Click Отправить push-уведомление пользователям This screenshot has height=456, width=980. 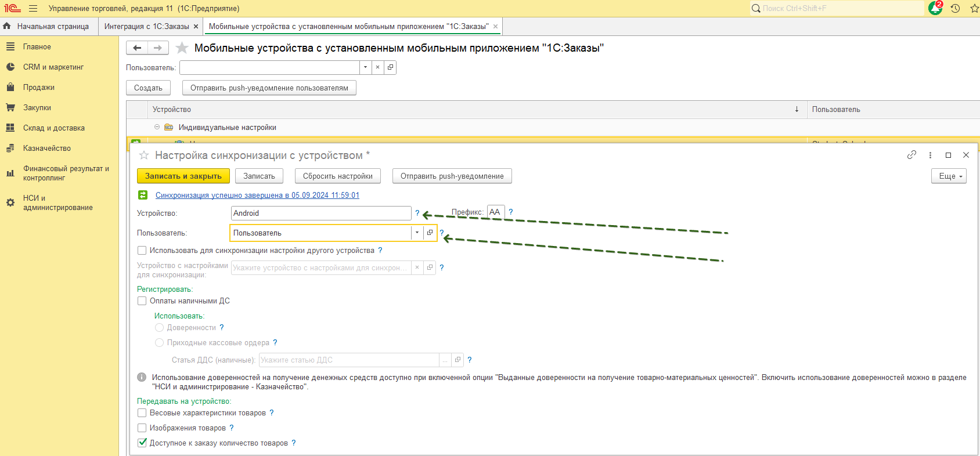pyautogui.click(x=269, y=88)
